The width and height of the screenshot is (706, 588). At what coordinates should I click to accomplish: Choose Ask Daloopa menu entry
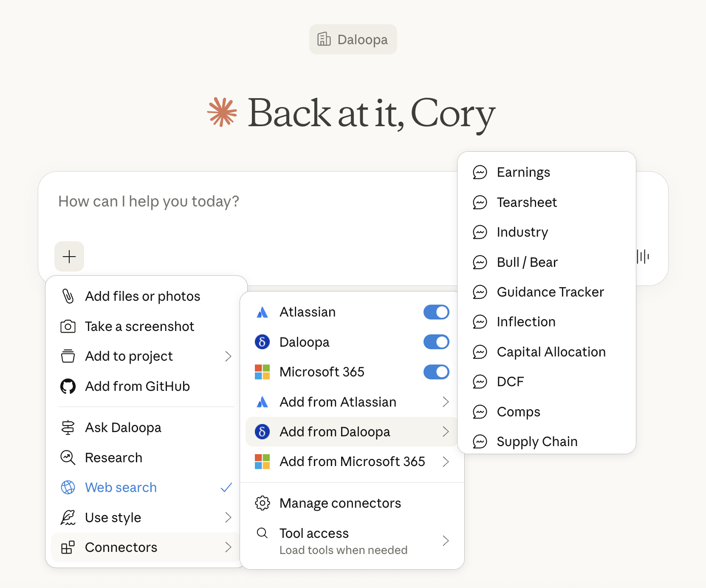146,427
